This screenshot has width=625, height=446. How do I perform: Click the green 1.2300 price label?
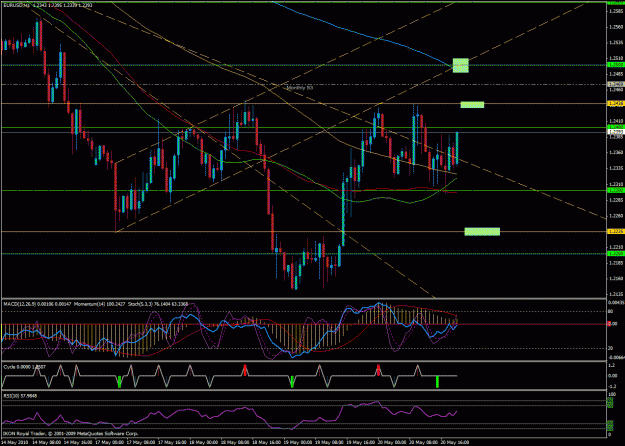tap(615, 191)
